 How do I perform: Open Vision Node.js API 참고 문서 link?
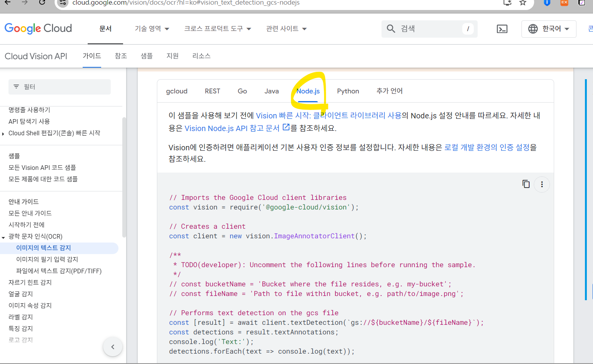coord(232,128)
